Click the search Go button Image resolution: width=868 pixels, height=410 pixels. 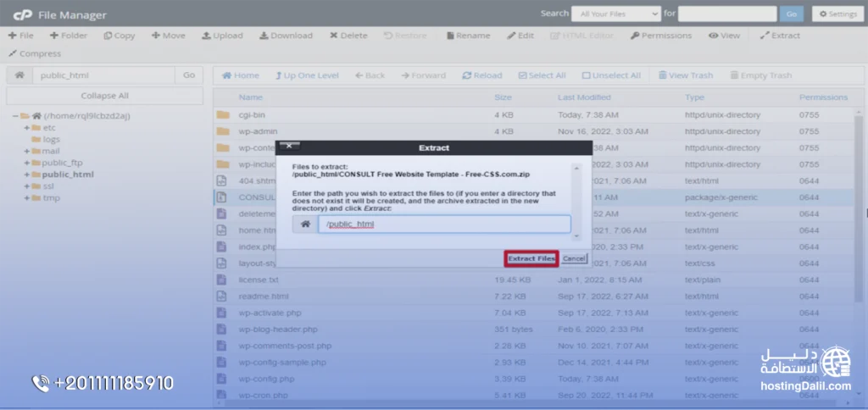pyautogui.click(x=792, y=14)
